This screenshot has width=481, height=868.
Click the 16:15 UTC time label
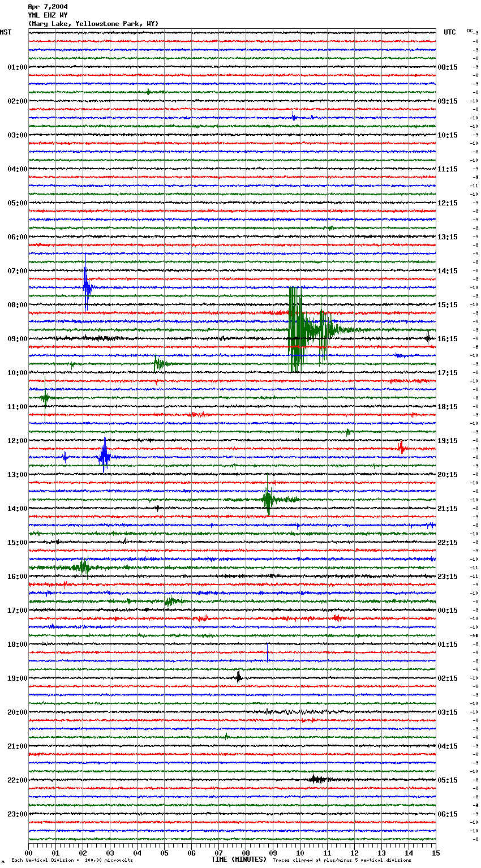coord(448,339)
